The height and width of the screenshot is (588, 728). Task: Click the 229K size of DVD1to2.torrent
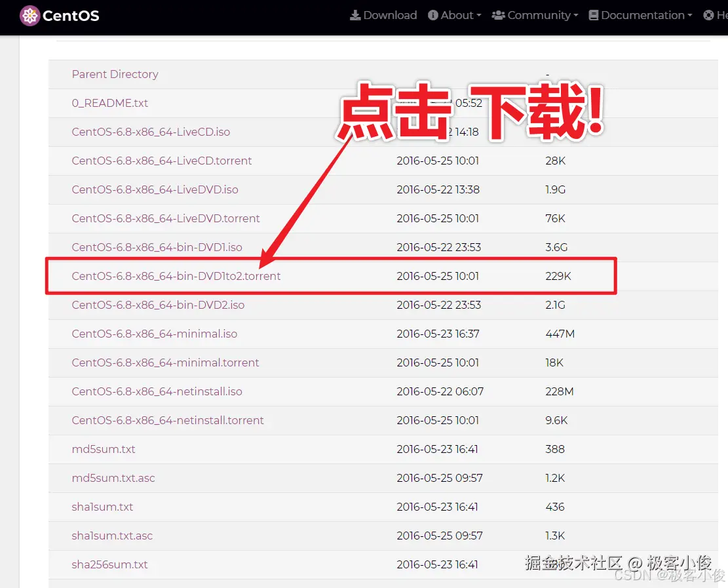(x=558, y=276)
